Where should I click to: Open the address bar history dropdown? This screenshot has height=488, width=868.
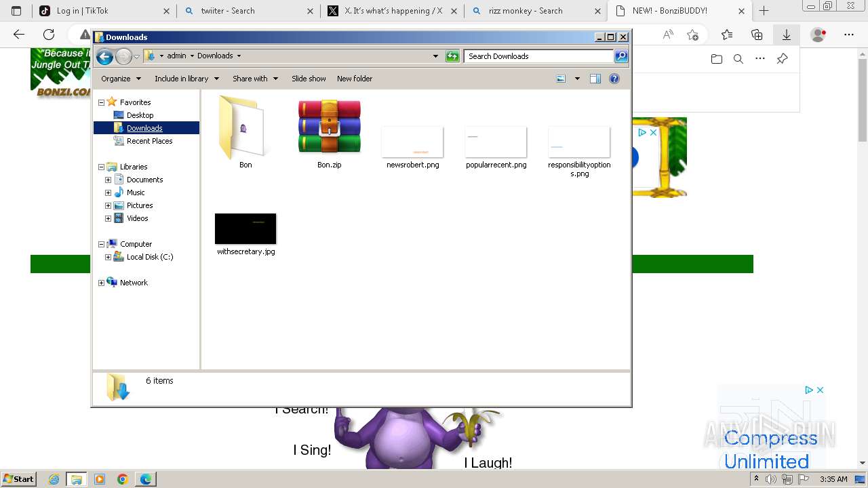tap(435, 56)
